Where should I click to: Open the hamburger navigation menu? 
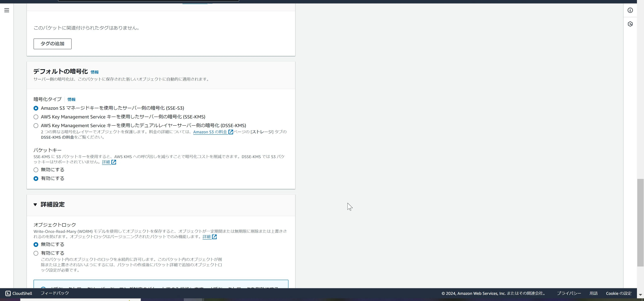[x=7, y=10]
